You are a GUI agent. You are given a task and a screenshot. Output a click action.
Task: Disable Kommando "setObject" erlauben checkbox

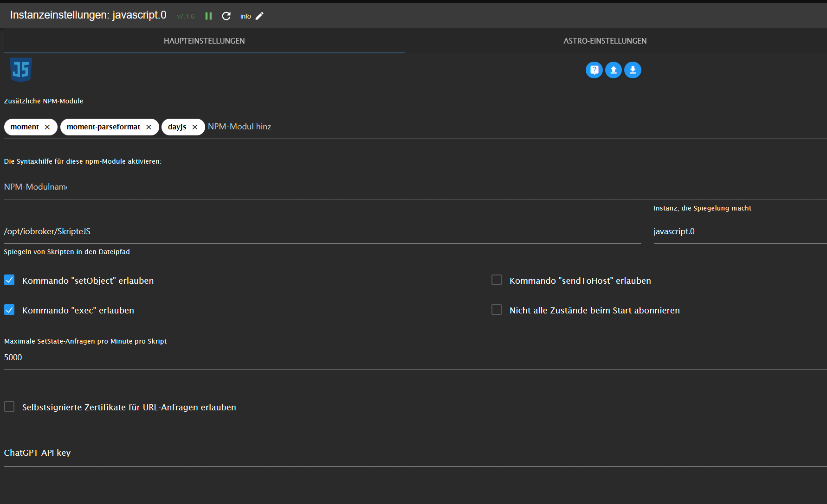coord(9,280)
